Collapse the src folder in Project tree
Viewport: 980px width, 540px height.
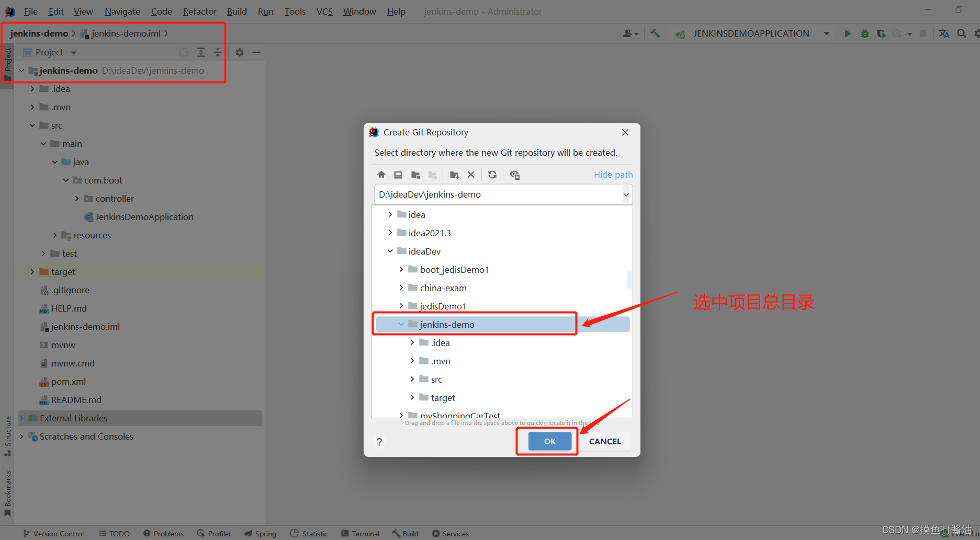click(32, 125)
